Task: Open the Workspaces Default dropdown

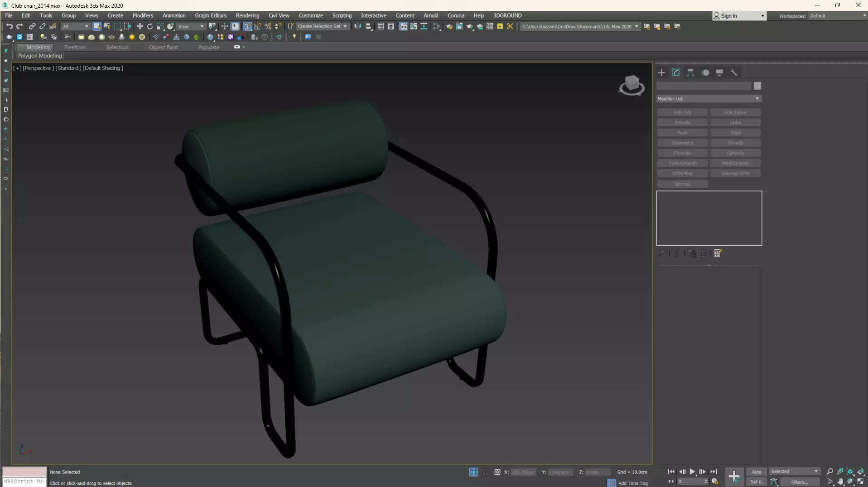Action: click(x=837, y=16)
